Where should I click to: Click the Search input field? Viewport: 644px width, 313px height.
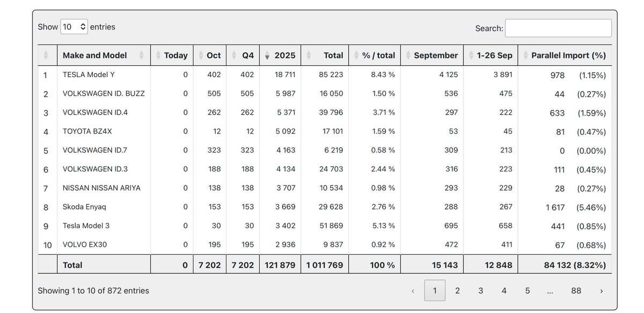coord(558,28)
